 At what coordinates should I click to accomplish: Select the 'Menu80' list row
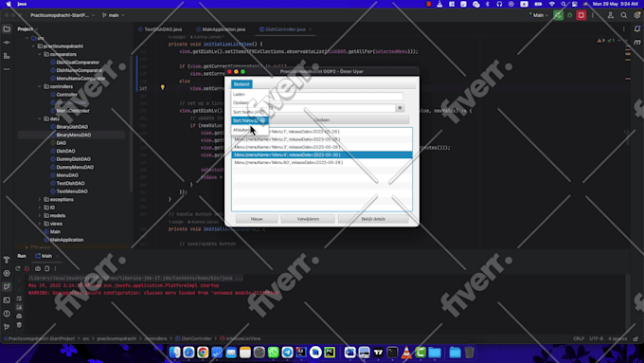322,162
